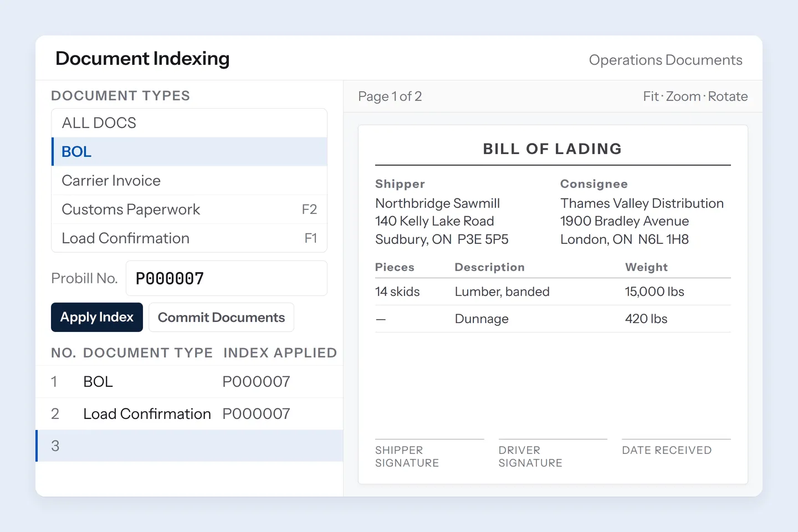Viewport: 798px width, 532px height.
Task: Click shipper name Northbridge Sawmill
Action: [438, 203]
